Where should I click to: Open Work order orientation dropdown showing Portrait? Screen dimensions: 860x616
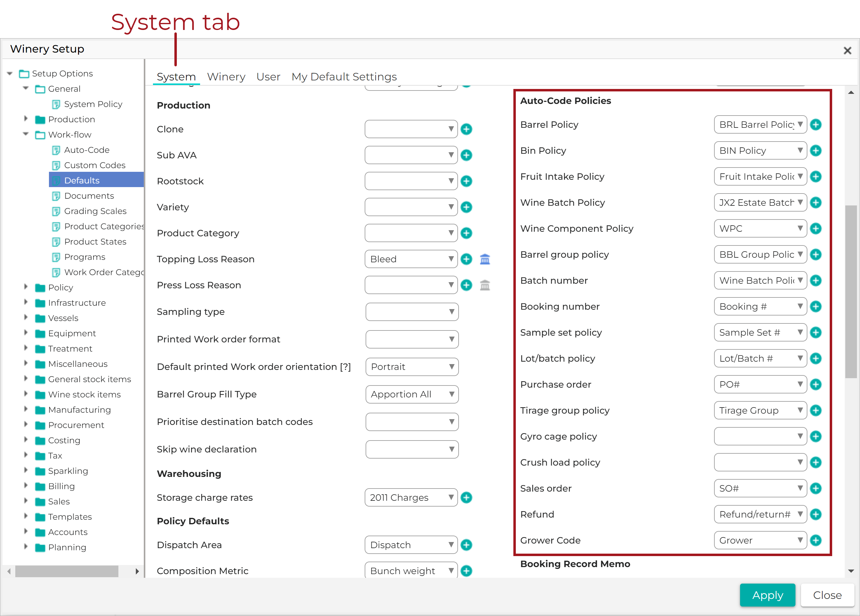tap(412, 367)
